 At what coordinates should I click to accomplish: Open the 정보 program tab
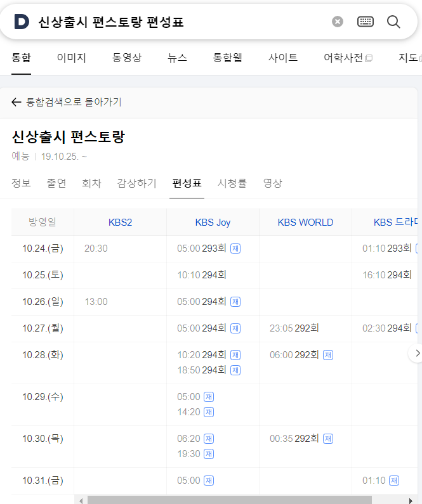(21, 183)
